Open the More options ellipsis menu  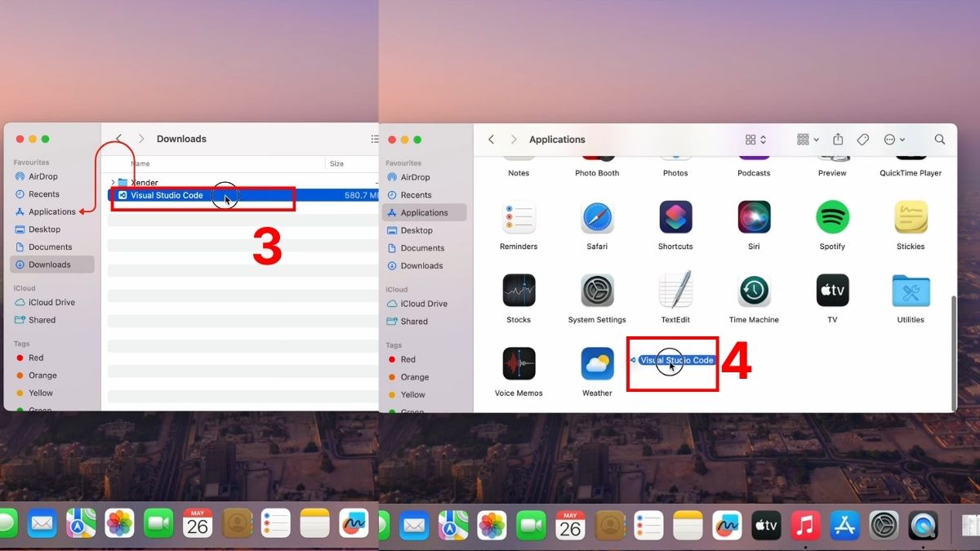pos(890,139)
